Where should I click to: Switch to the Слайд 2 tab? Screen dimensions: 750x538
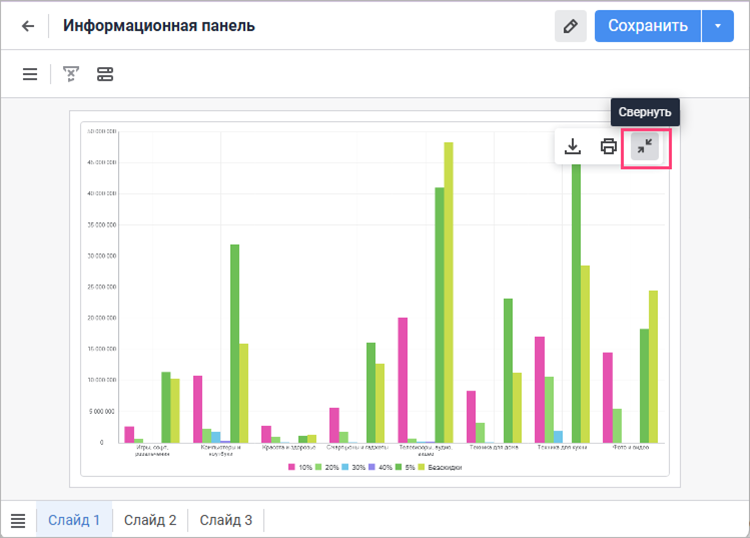click(150, 520)
